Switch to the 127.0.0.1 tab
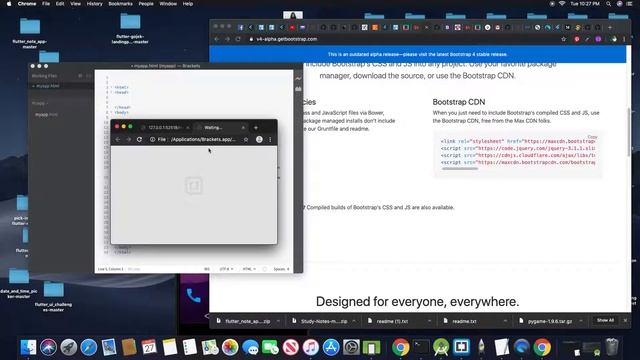This screenshot has height=360, width=640. click(x=165, y=128)
